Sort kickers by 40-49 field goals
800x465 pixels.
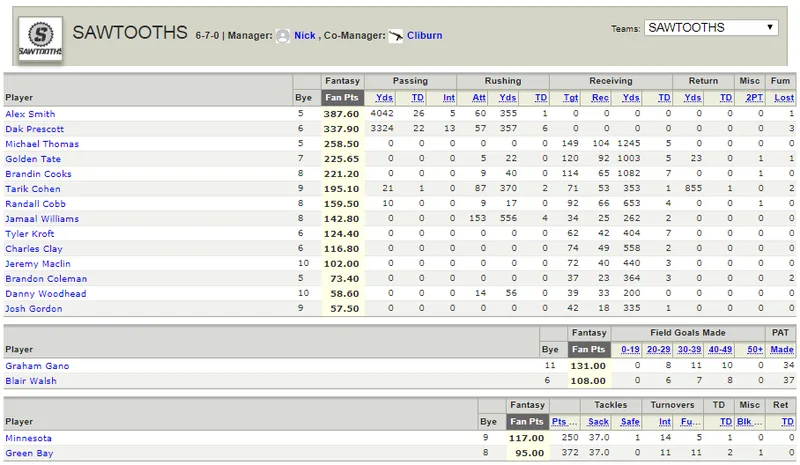pos(720,350)
